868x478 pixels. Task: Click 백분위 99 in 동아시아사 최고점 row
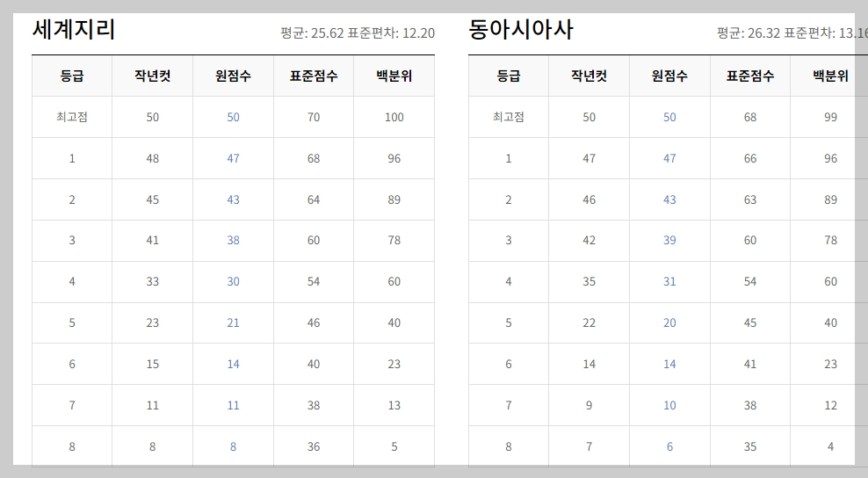[830, 118]
